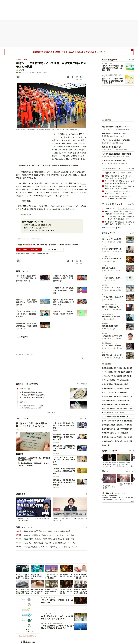The image size is (138, 644).
Task: Click the Super Sentai suits main photo
Action: pos(52,105)
